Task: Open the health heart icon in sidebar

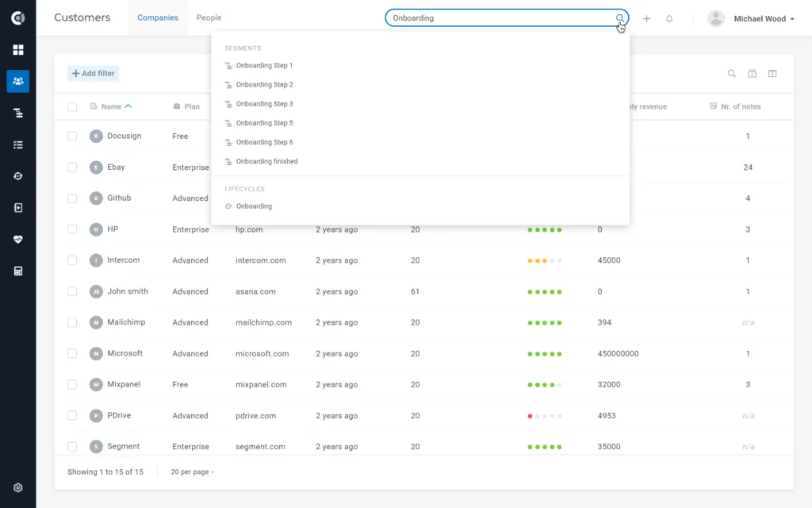Action: pos(18,240)
